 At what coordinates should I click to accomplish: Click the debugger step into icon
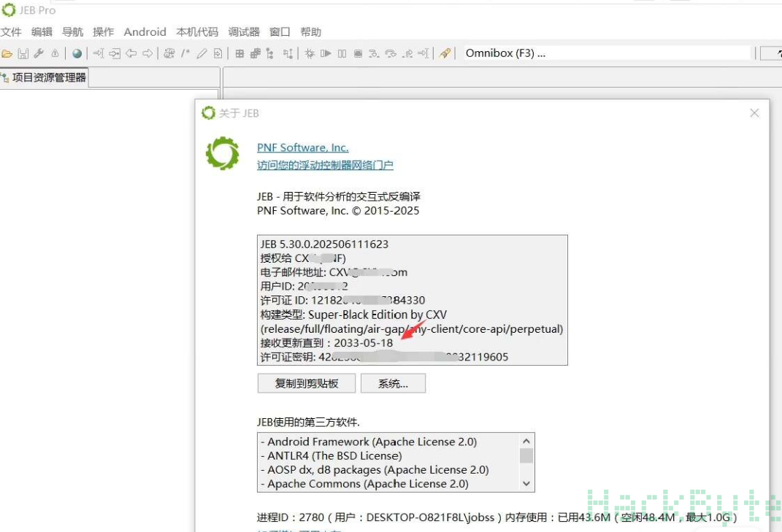[x=374, y=53]
